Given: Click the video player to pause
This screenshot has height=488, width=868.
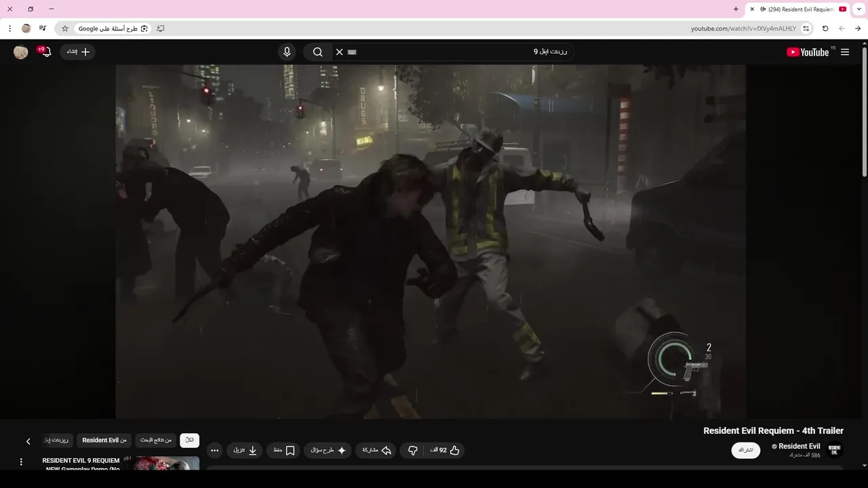Looking at the screenshot, I should pyautogui.click(x=431, y=241).
